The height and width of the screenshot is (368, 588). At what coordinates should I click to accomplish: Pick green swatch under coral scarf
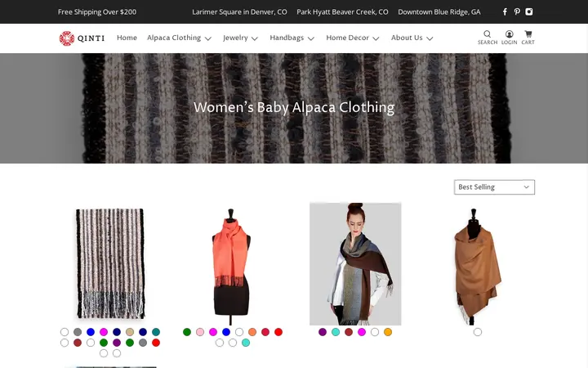(187, 332)
